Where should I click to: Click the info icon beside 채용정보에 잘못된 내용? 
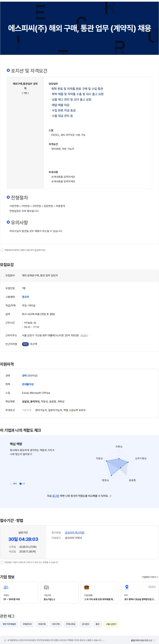tap(2, 250)
